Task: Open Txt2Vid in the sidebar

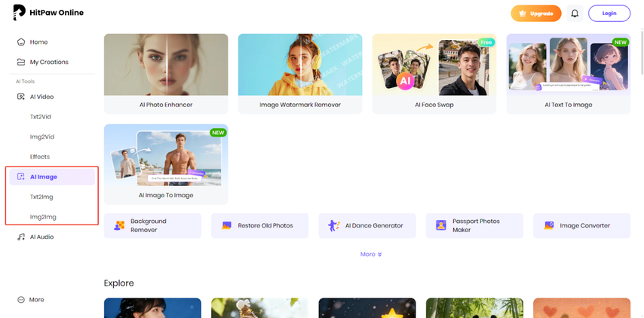Action: click(40, 117)
